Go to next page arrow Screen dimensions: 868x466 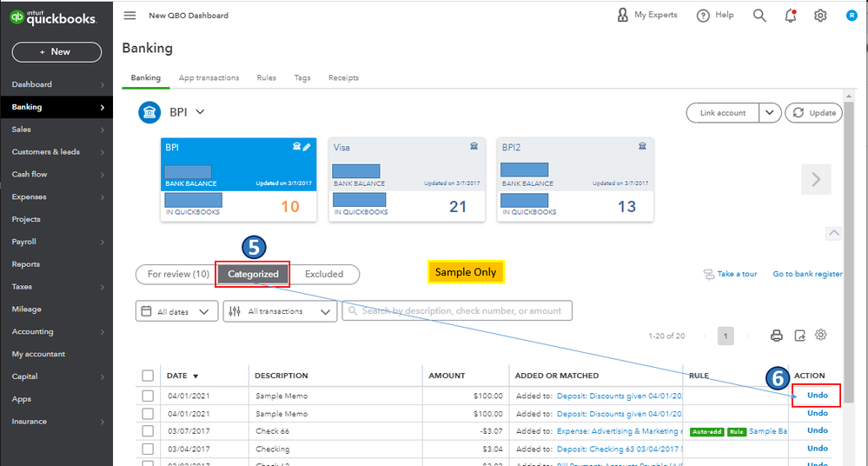(747, 336)
